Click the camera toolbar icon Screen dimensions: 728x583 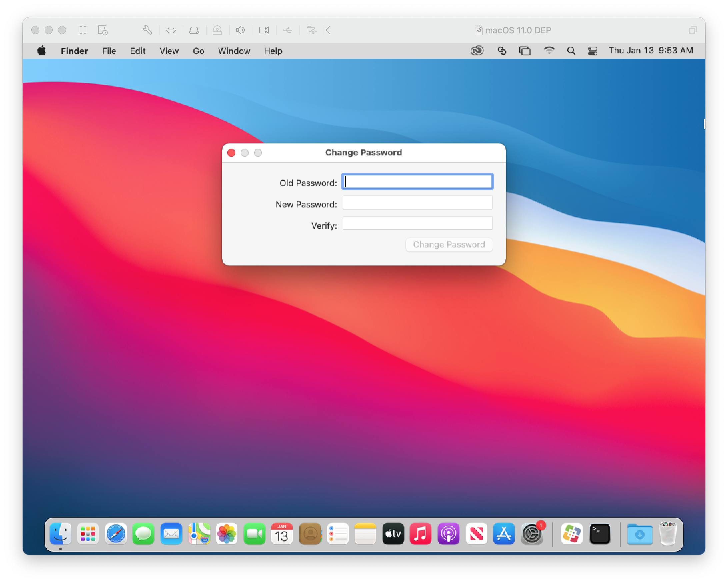pos(264,30)
